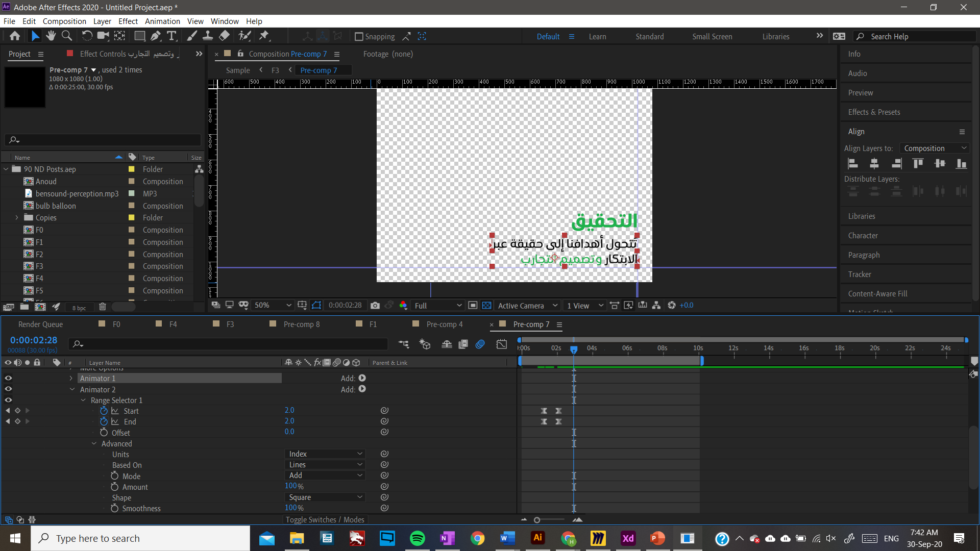Viewport: 980px width, 551px height.
Task: Switch to Render Queue tab
Action: click(x=40, y=324)
